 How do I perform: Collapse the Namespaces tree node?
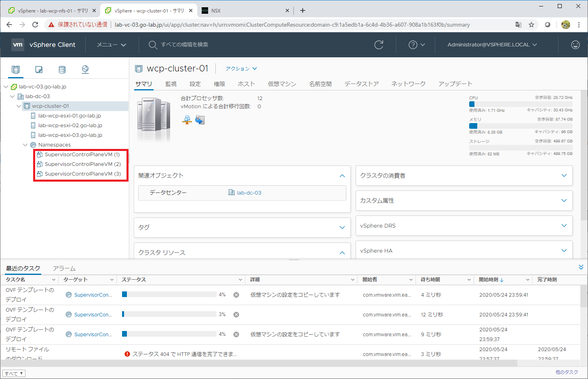pyautogui.click(x=25, y=145)
